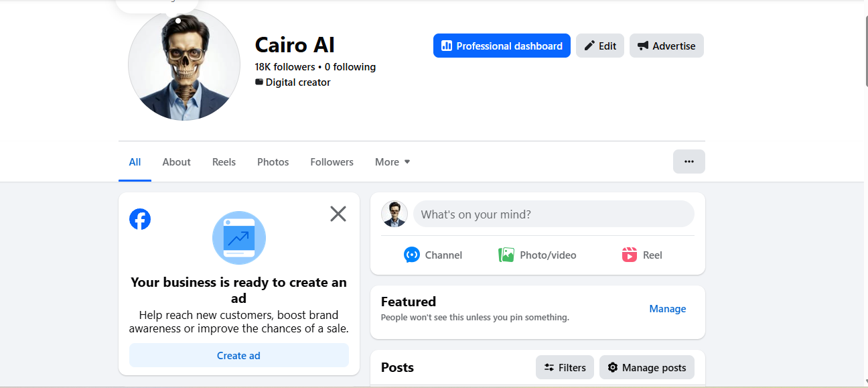Click the Facebook logo in ad card
This screenshot has width=868, height=388.
(x=140, y=219)
